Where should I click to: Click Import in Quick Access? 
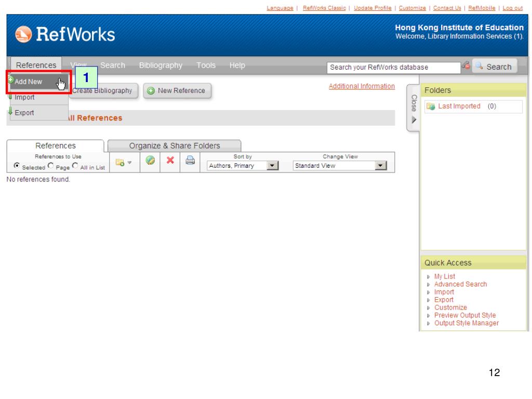(x=444, y=292)
